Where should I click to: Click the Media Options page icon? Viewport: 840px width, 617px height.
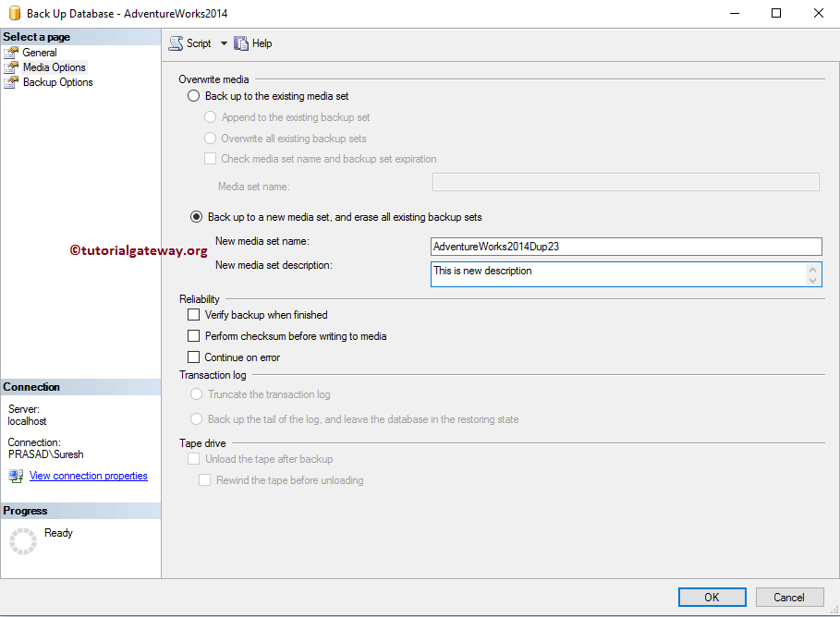[x=11, y=67]
